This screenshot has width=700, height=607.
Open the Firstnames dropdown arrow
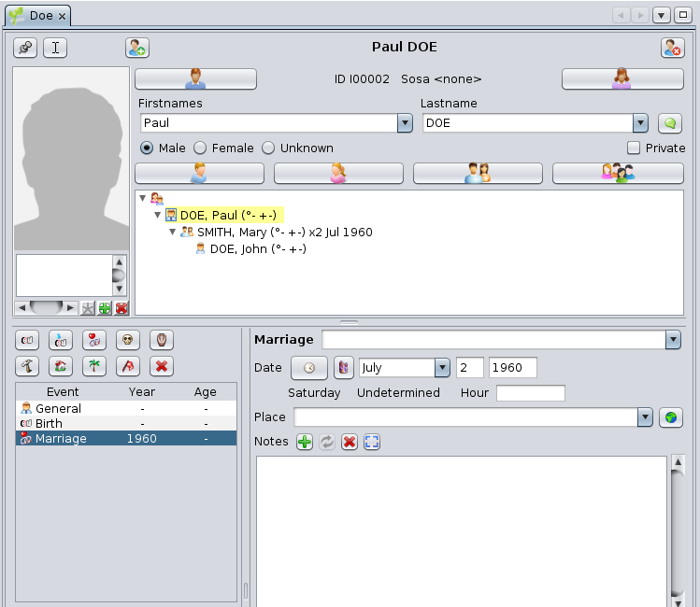(x=405, y=123)
